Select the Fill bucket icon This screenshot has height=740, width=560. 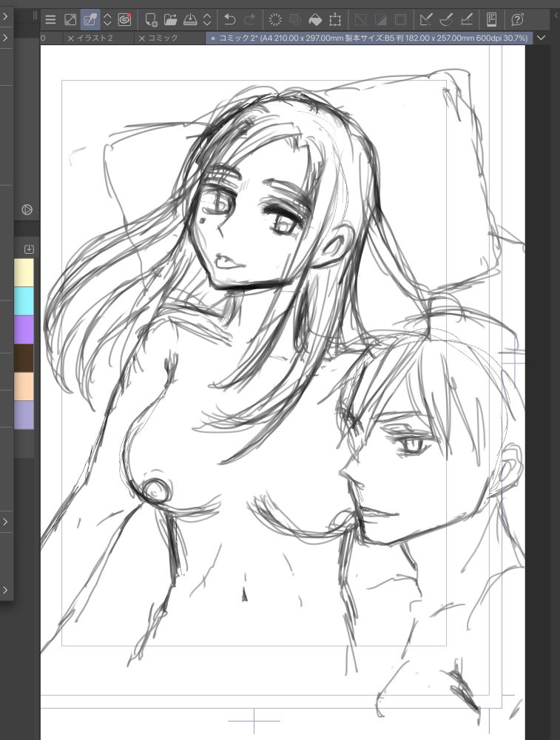click(315, 20)
